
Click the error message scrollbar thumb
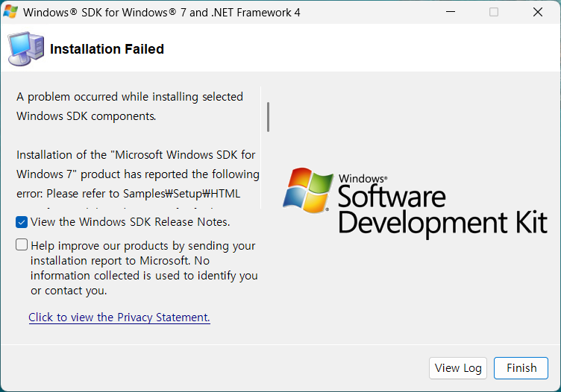pos(269,117)
